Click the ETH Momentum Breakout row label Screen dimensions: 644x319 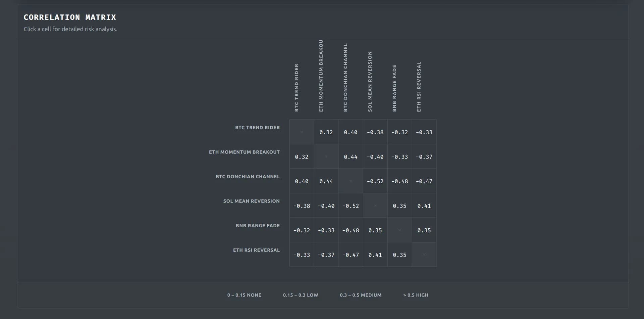[244, 152]
